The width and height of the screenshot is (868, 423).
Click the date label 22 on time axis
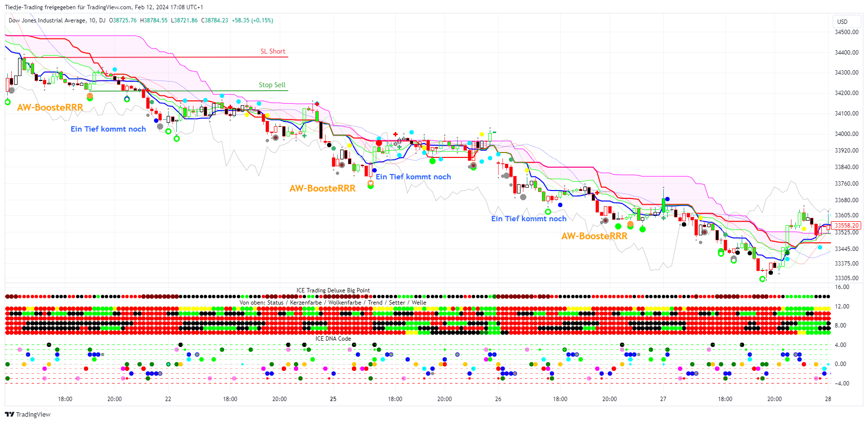tap(168, 399)
